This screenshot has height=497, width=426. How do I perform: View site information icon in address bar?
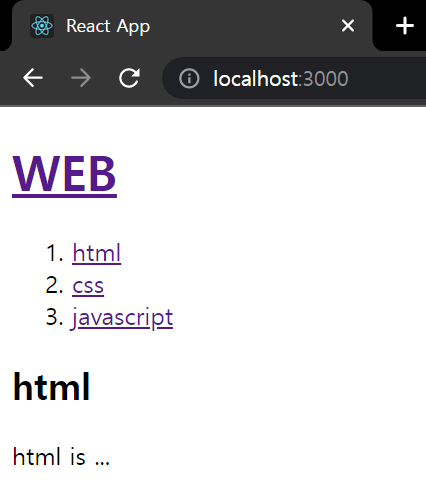[x=189, y=79]
